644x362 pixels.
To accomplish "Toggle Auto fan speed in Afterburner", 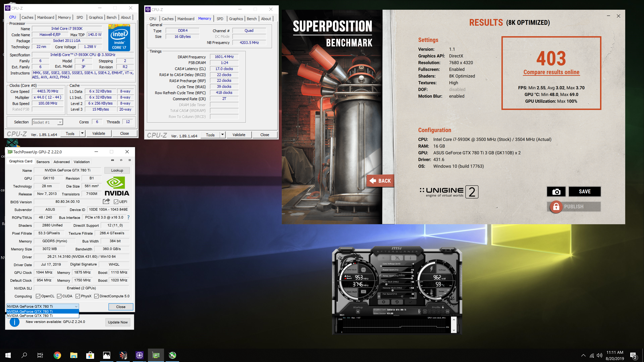I will (414, 298).
